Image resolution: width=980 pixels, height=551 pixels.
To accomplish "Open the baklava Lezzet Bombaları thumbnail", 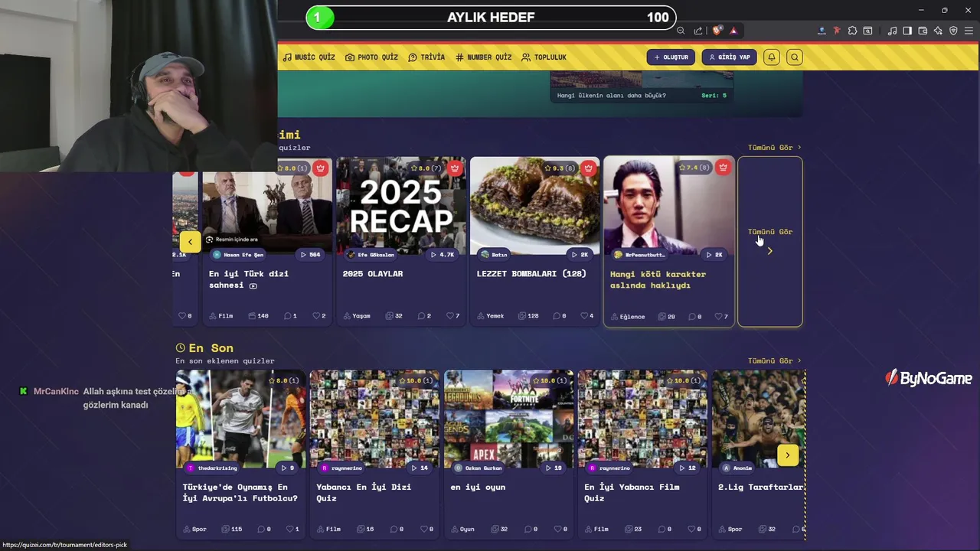I will [x=534, y=205].
